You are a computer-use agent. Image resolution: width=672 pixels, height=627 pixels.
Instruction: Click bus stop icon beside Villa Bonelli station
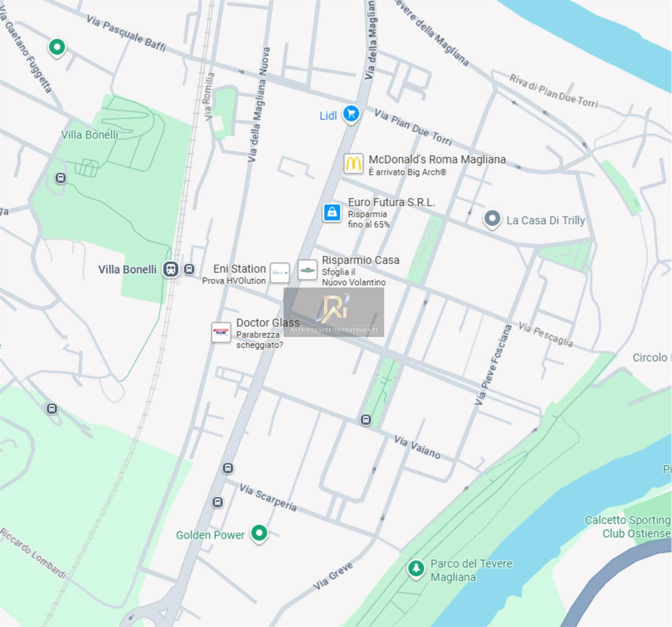pyautogui.click(x=189, y=269)
